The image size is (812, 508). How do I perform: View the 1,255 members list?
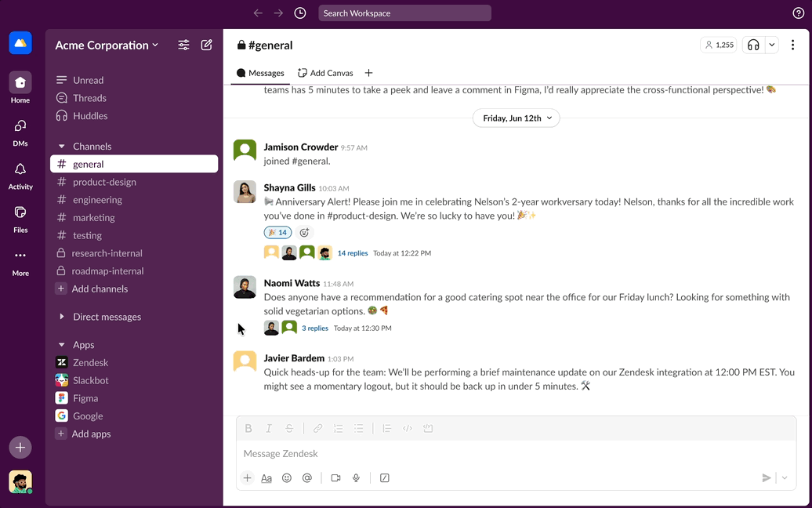719,45
